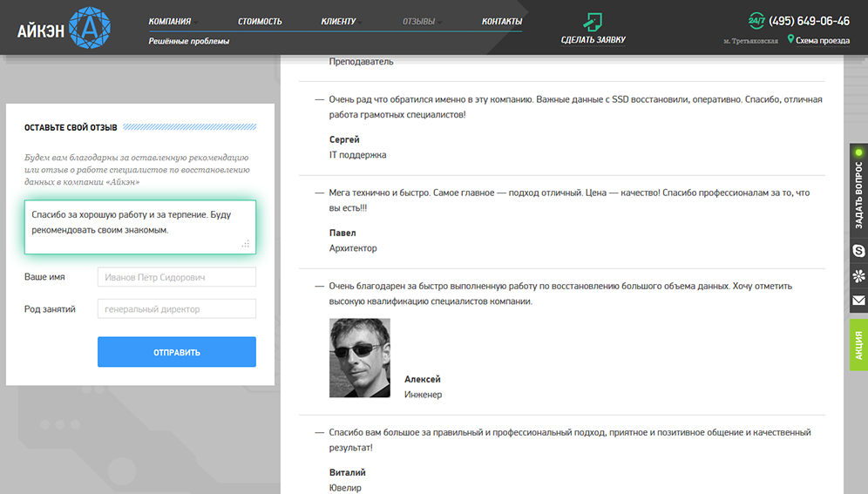
Task: Focus the Род занятий input field
Action: tap(177, 309)
